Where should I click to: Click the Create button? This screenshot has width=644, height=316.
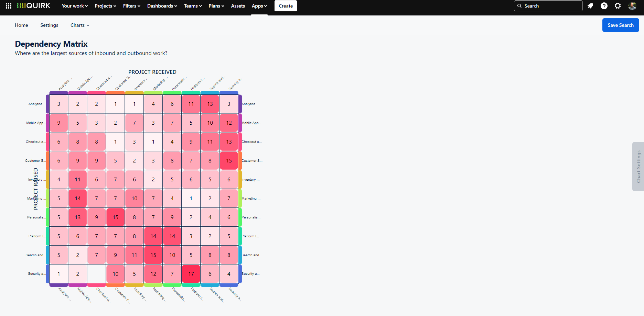pos(286,6)
